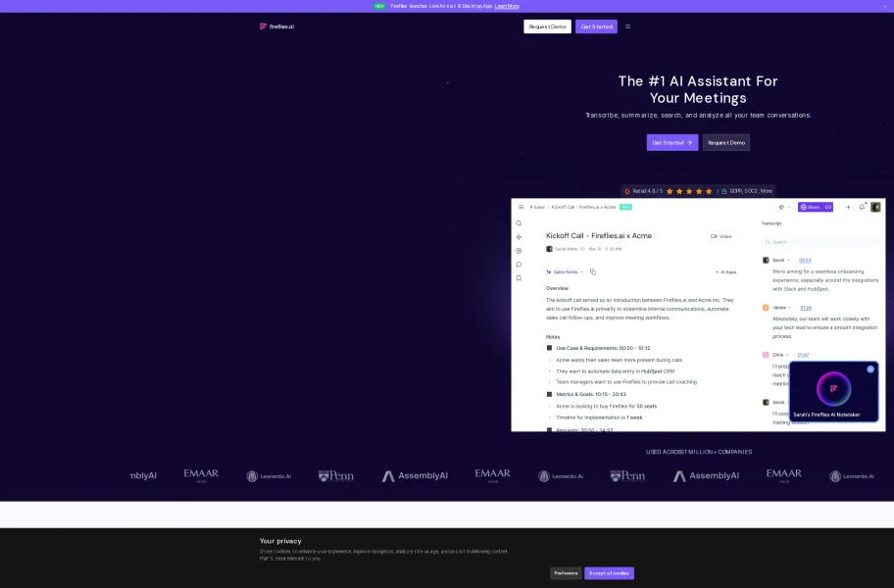This screenshot has height=588, width=894.
Task: Click the Notes section heading
Action: tap(553, 337)
